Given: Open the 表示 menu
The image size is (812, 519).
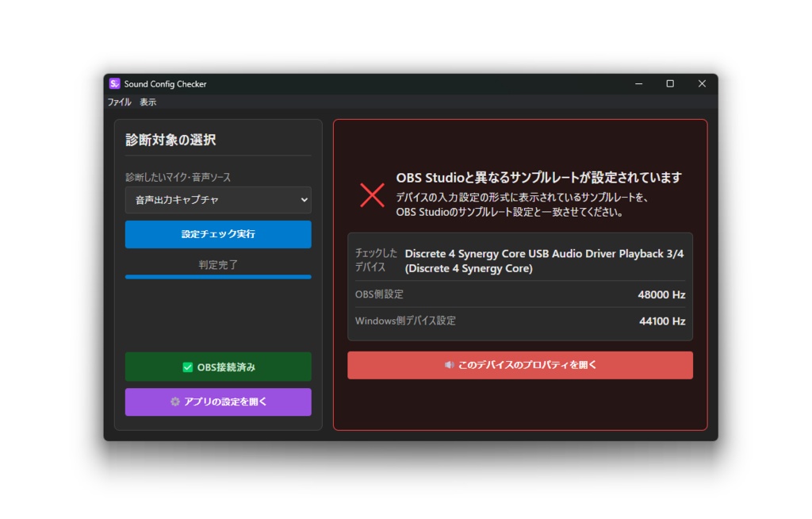Looking at the screenshot, I should (146, 102).
